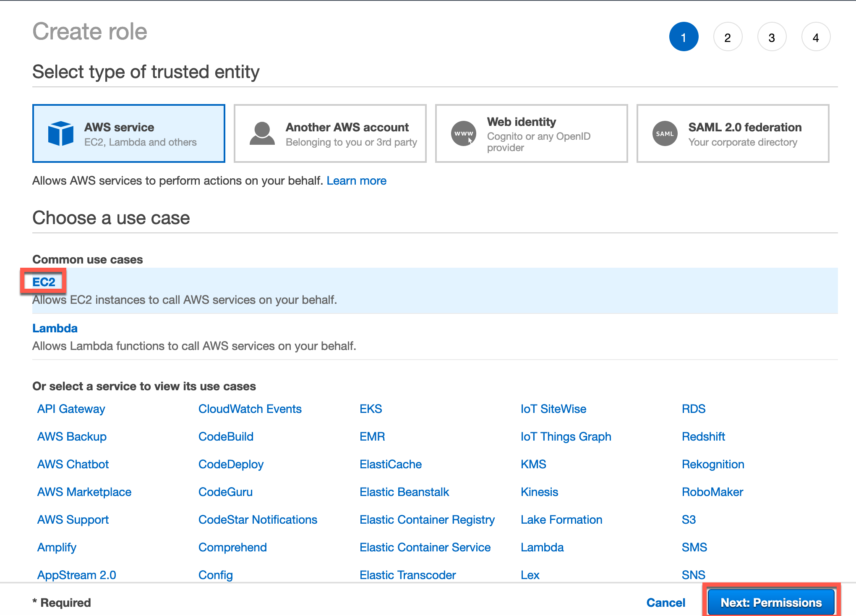
Task: Select AppStream 2.0 service
Action: pyautogui.click(x=77, y=575)
